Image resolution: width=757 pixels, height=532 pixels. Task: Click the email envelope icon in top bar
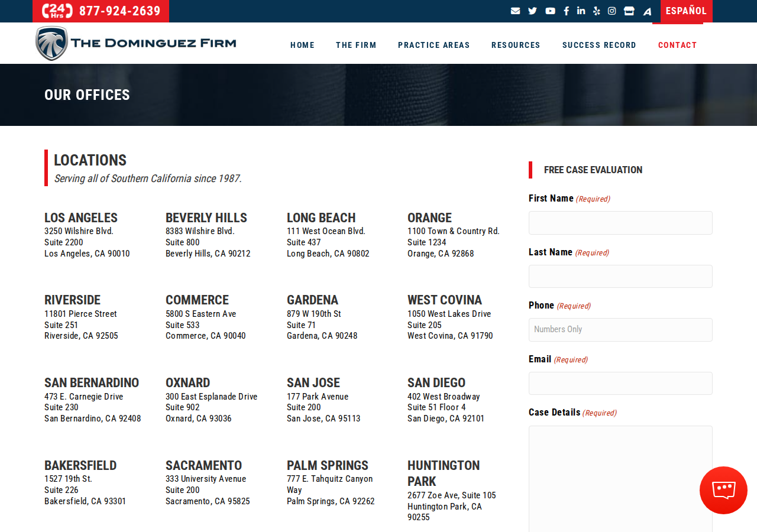pos(516,11)
